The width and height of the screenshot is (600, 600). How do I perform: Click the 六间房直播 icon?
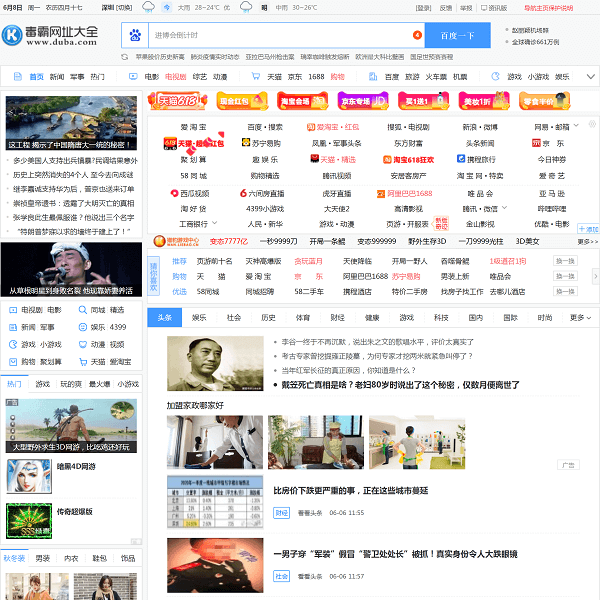pyautogui.click(x=243, y=193)
